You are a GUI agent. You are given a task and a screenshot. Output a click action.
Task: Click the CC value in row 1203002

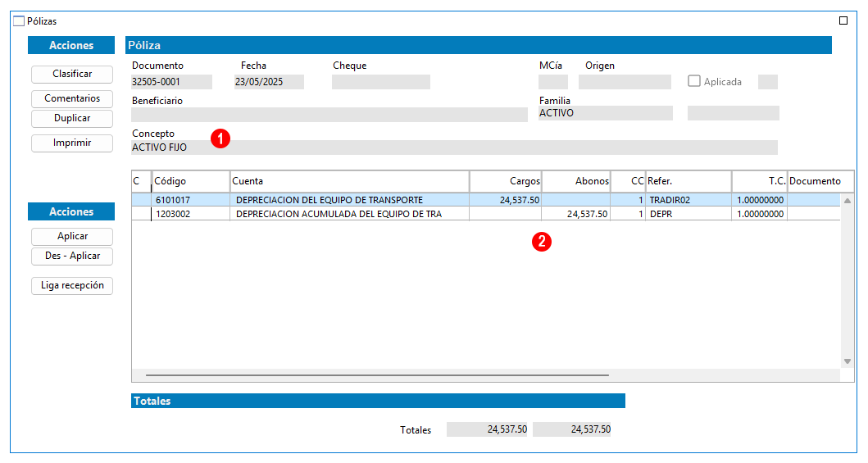pos(629,214)
